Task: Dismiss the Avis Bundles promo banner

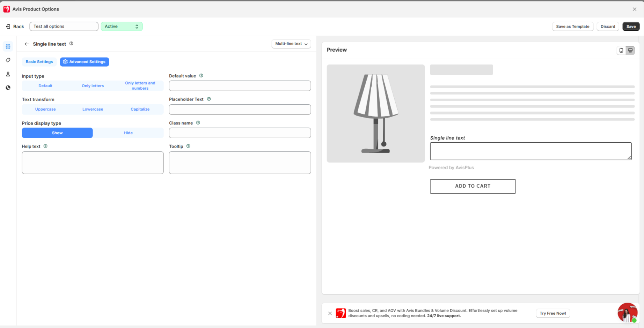Action: click(x=330, y=313)
